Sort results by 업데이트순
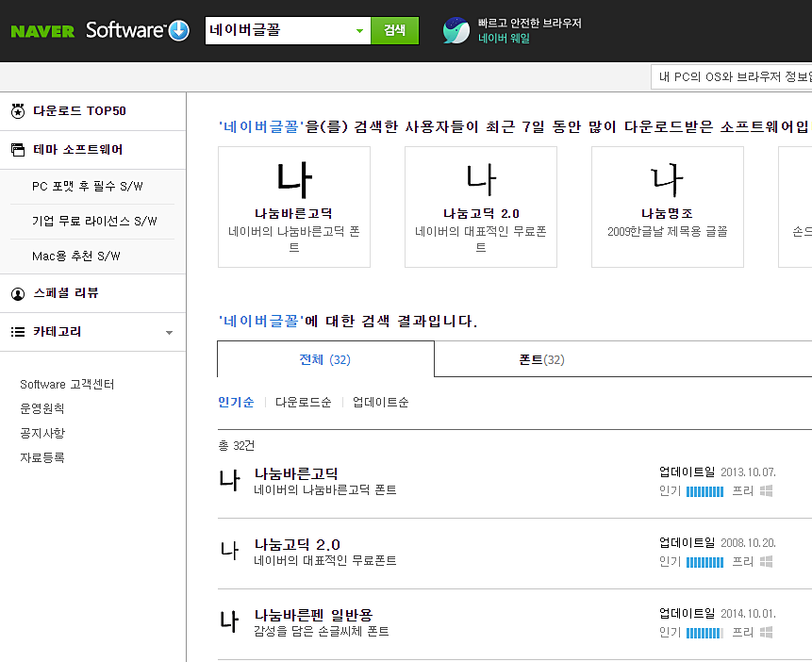This screenshot has height=662, width=812. coord(381,402)
